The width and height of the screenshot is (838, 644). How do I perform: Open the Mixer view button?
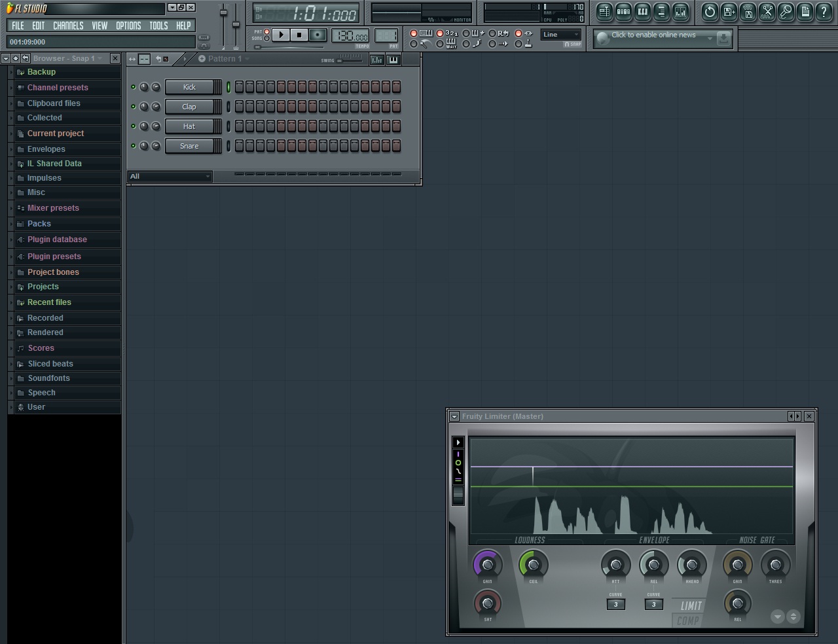(x=680, y=11)
